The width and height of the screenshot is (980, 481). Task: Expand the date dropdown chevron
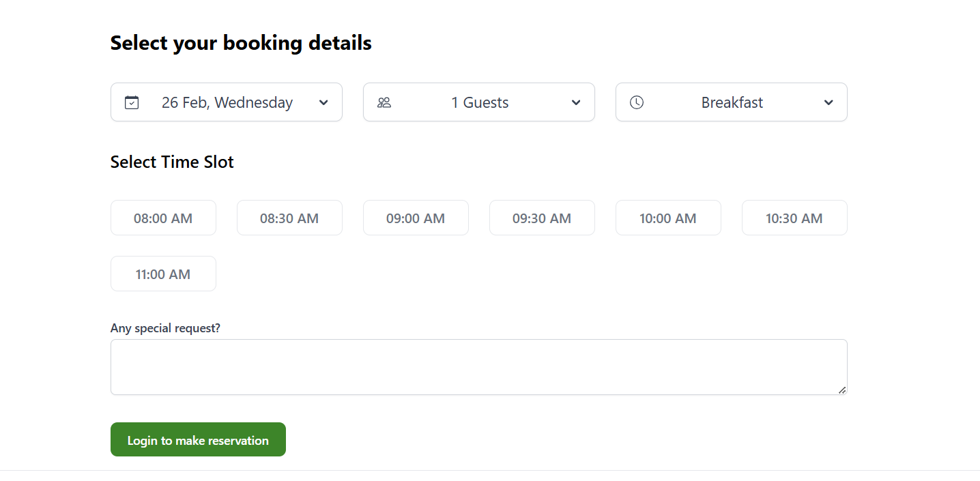(x=323, y=102)
